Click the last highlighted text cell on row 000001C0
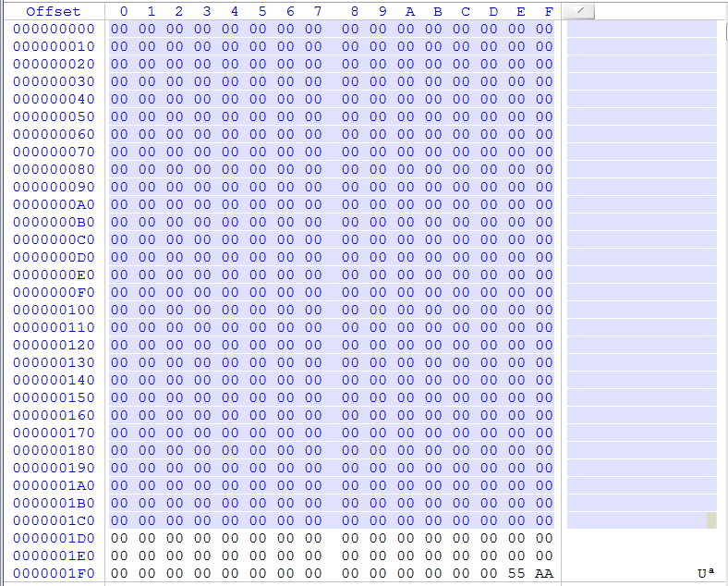The width and height of the screenshot is (728, 586). (711, 520)
